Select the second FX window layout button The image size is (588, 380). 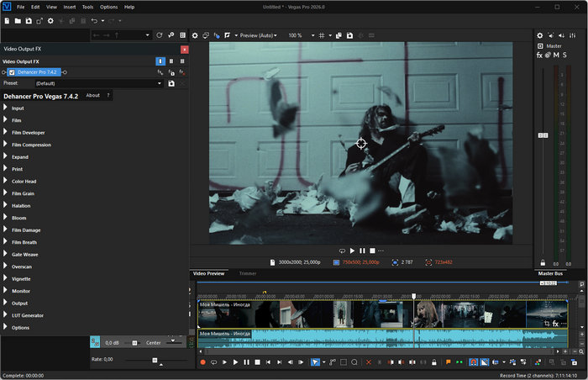pyautogui.click(x=171, y=61)
